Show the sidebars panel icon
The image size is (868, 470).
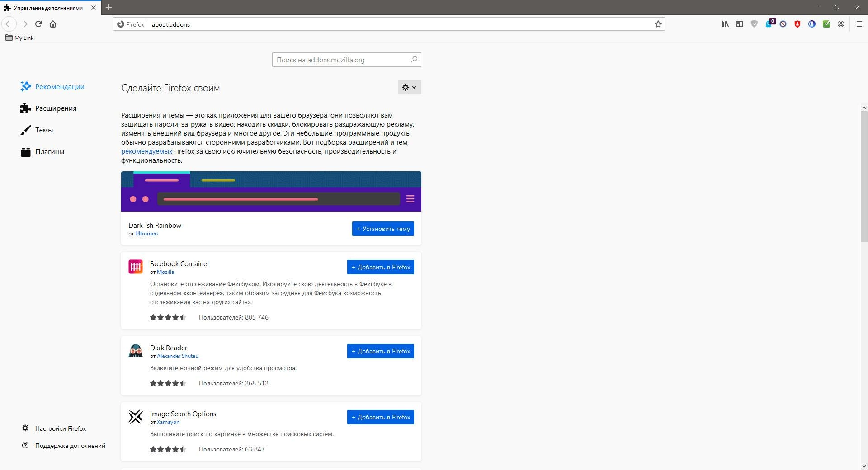tap(740, 24)
